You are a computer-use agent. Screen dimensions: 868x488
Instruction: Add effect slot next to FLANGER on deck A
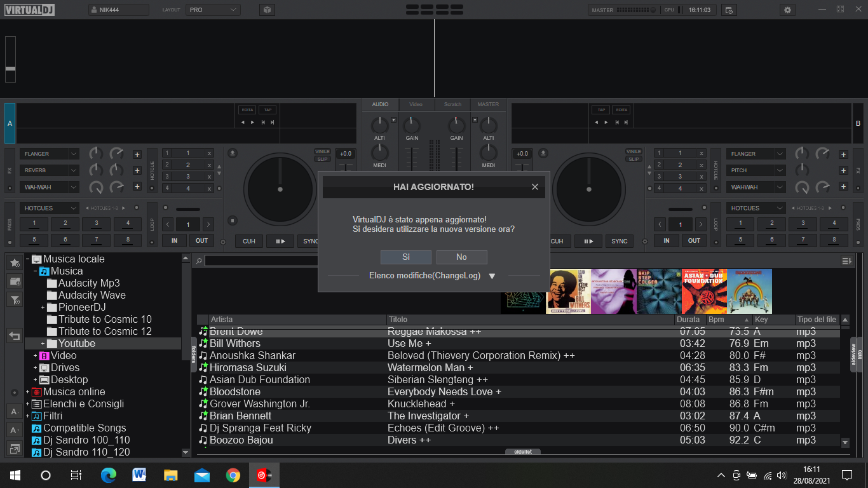(x=137, y=154)
